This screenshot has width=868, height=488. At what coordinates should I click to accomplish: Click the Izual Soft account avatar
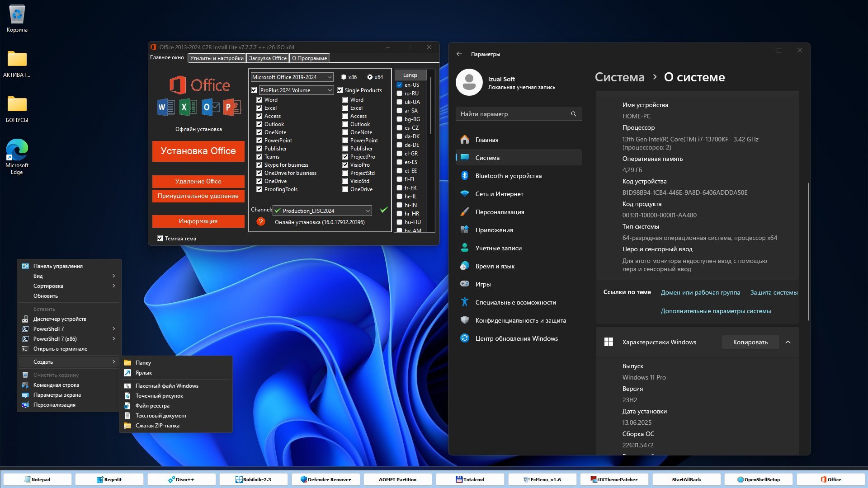click(469, 82)
